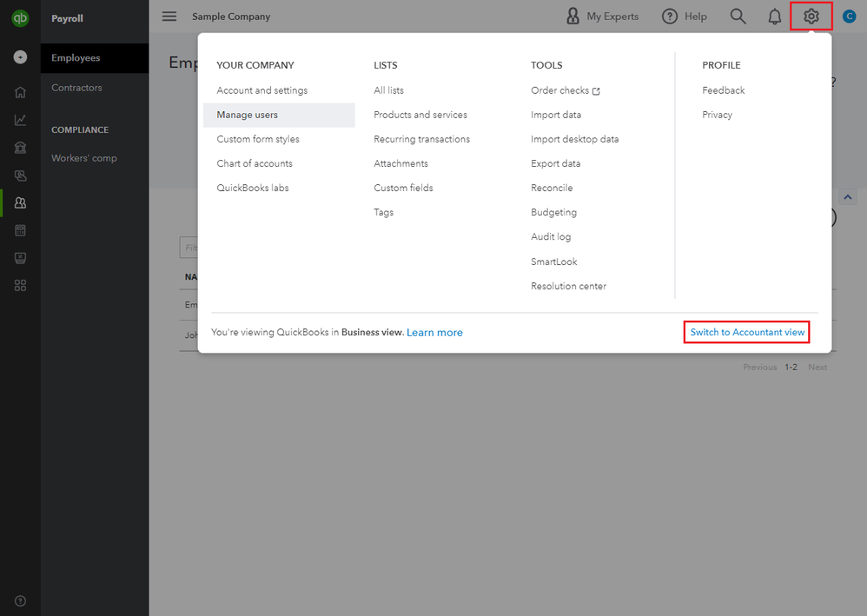
Task: Open Products and services list
Action: tap(420, 115)
